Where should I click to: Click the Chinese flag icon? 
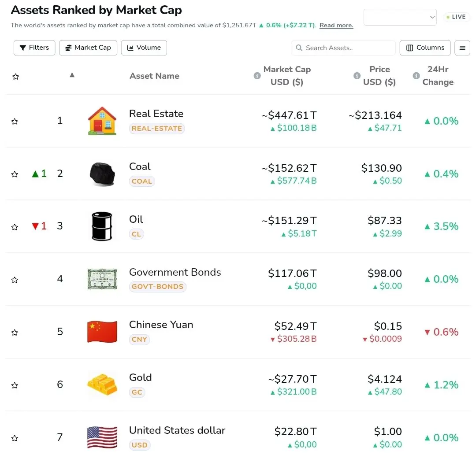tap(102, 332)
